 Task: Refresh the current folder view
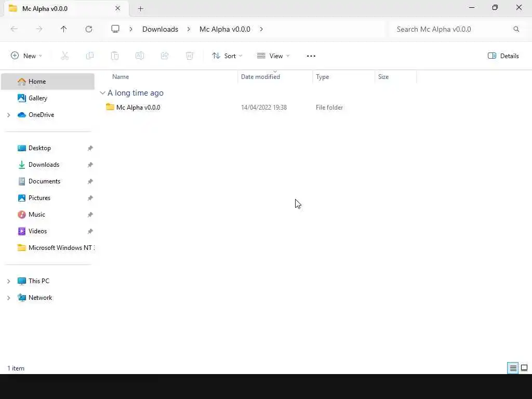pos(89,29)
